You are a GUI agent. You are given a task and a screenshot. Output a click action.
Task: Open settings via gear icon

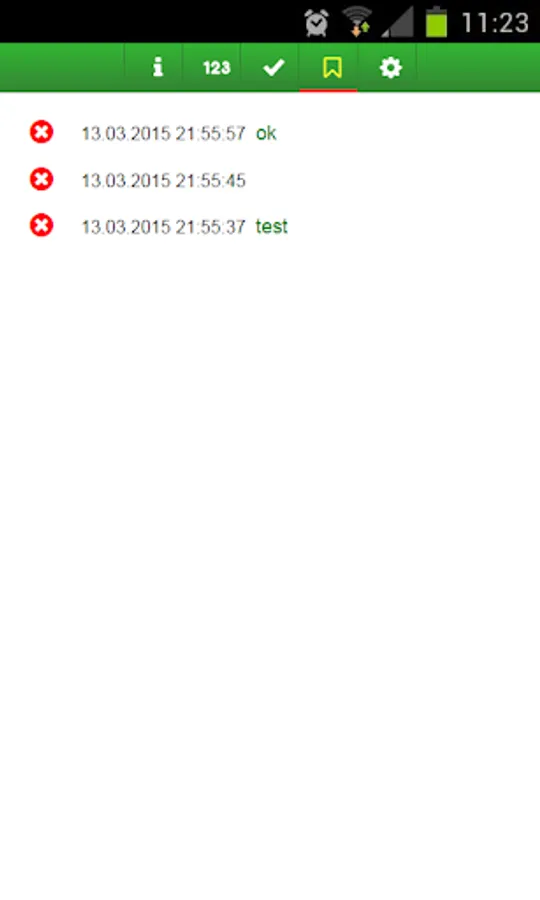click(390, 68)
